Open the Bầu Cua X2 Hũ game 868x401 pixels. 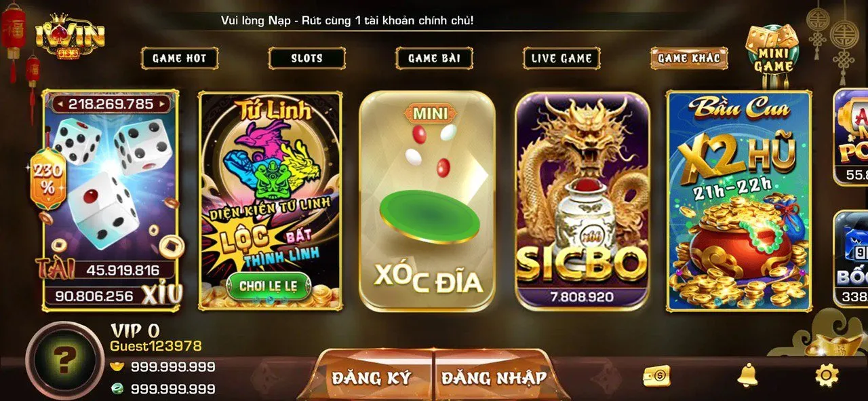738,202
